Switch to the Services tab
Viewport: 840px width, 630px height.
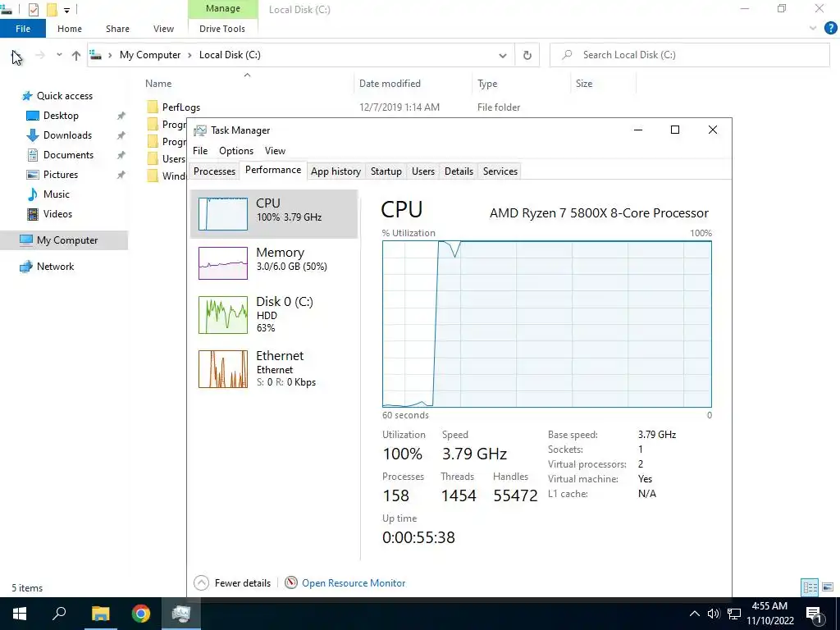[500, 171]
